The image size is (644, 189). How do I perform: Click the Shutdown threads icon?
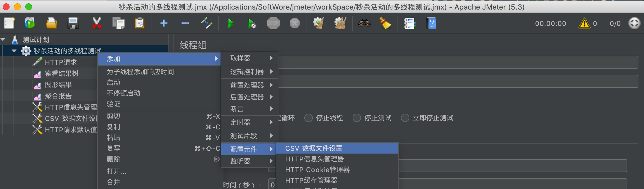point(294,23)
